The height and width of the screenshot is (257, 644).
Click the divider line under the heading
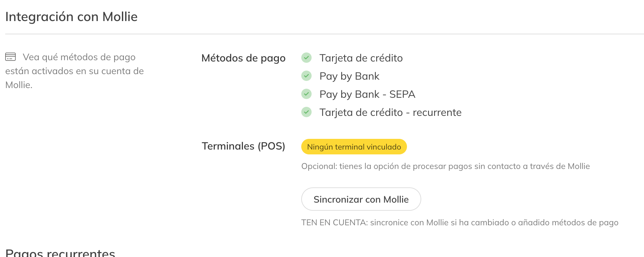324,34
